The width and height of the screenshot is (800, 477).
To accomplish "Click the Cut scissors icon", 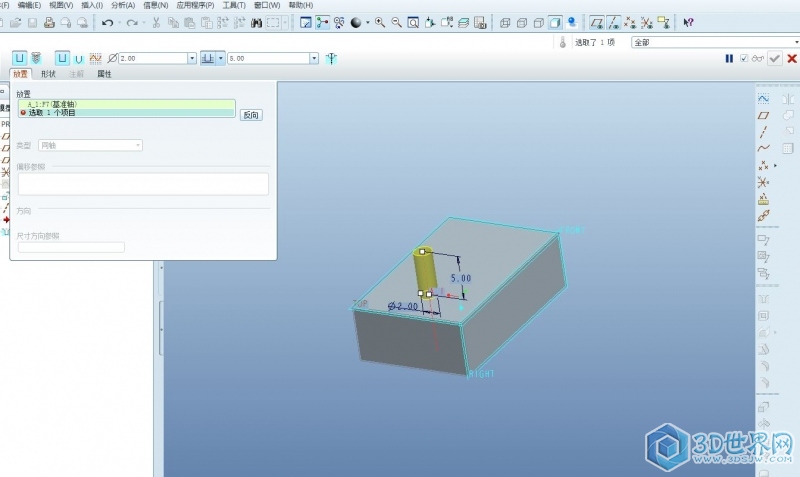I will [x=156, y=22].
